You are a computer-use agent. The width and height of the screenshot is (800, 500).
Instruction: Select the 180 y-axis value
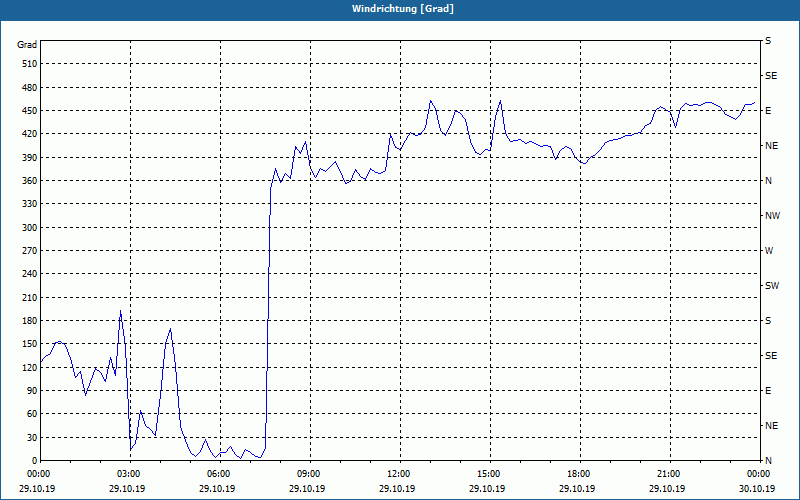tap(30, 321)
